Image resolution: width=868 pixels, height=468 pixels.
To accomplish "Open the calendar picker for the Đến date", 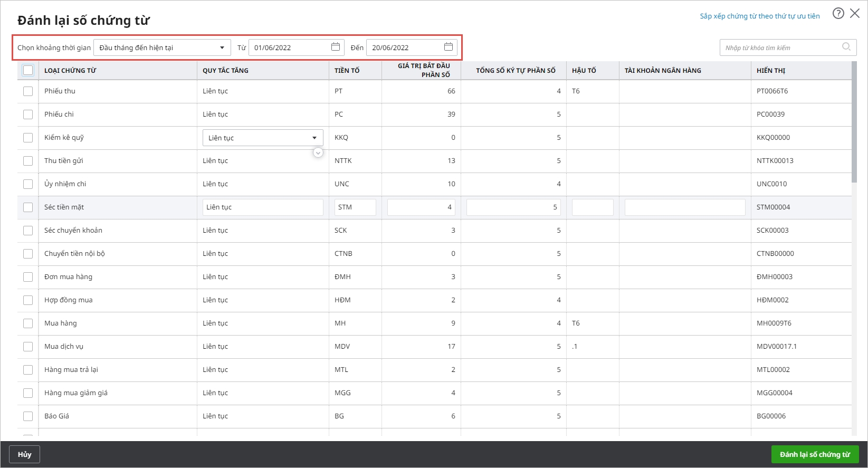I will 448,47.
